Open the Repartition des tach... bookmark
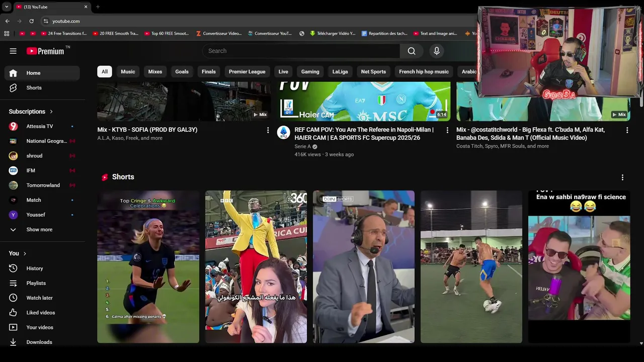 point(385,34)
